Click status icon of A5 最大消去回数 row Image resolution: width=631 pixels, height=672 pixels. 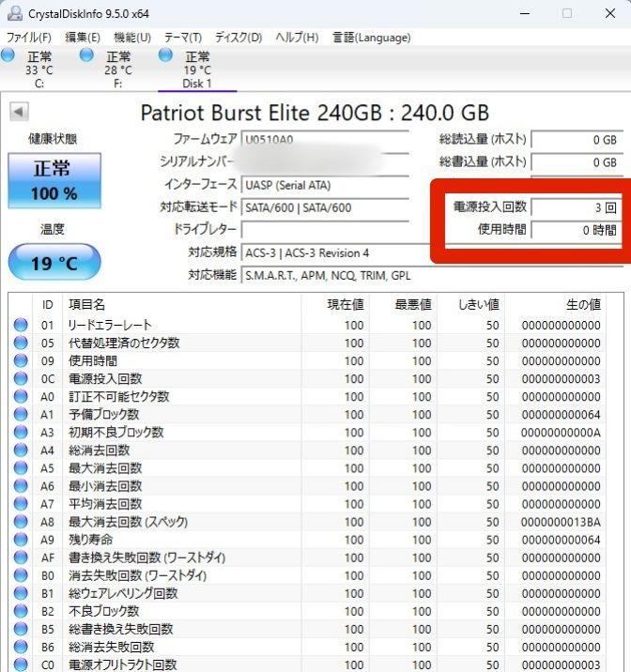pos(21,468)
